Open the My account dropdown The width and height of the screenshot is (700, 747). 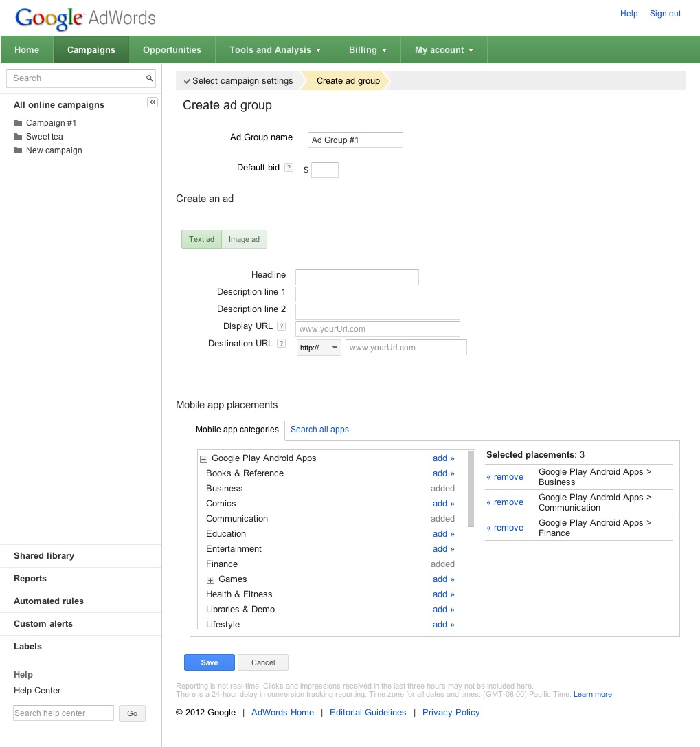pyautogui.click(x=443, y=49)
